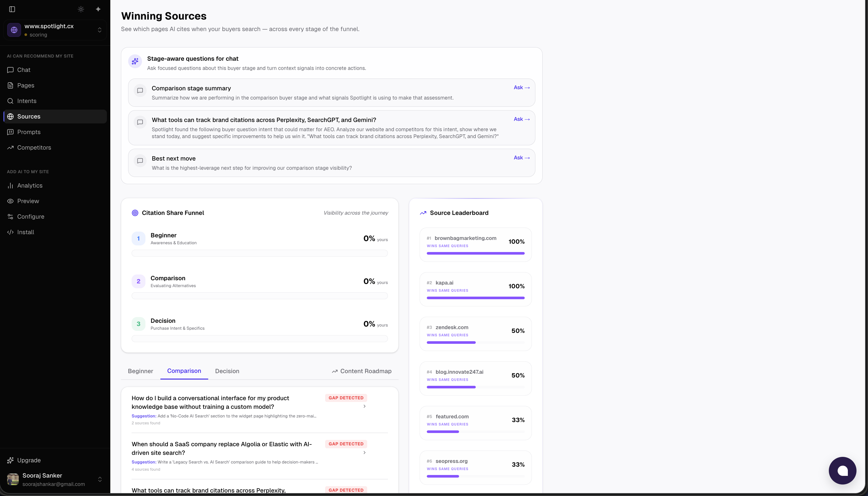This screenshot has height=496, width=868.
Task: Click the Install code icon
Action: point(11,232)
